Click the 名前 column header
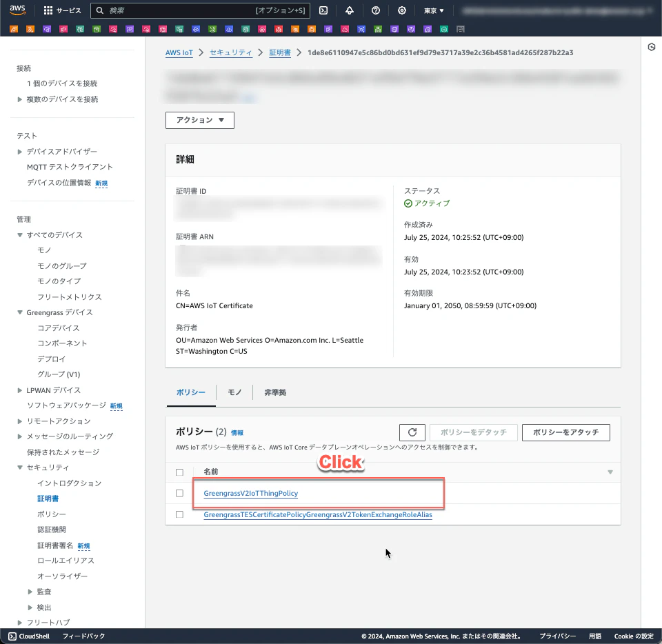This screenshot has height=644, width=662. (211, 472)
